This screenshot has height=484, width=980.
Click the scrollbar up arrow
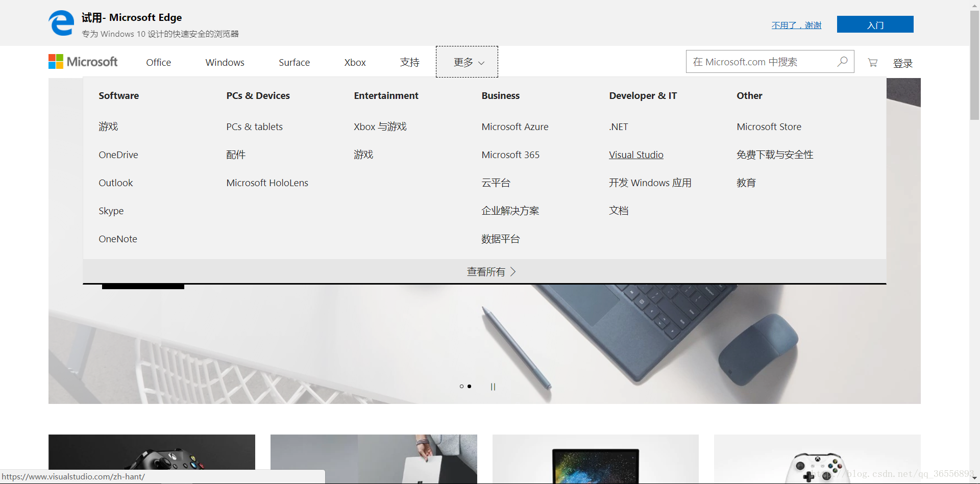(974, 5)
